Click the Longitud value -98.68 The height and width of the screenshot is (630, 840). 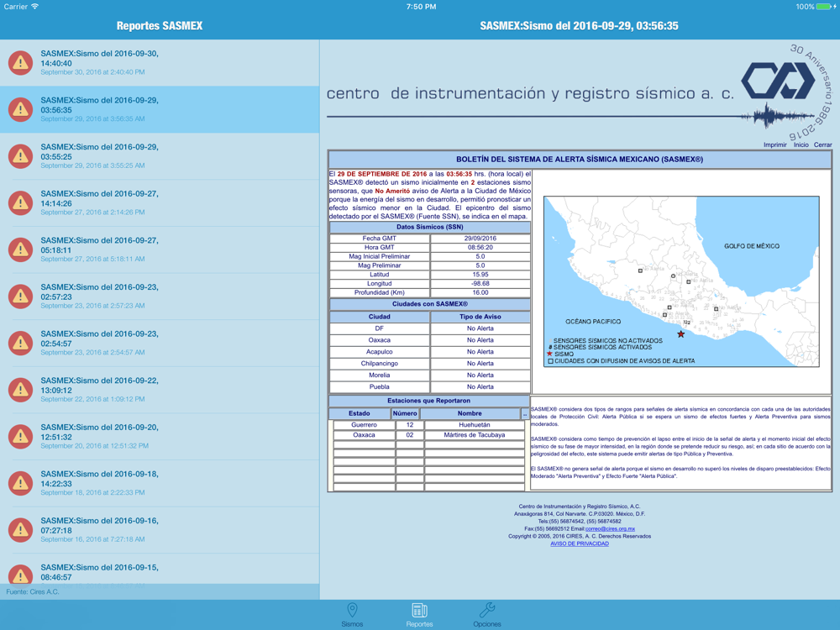click(x=480, y=283)
